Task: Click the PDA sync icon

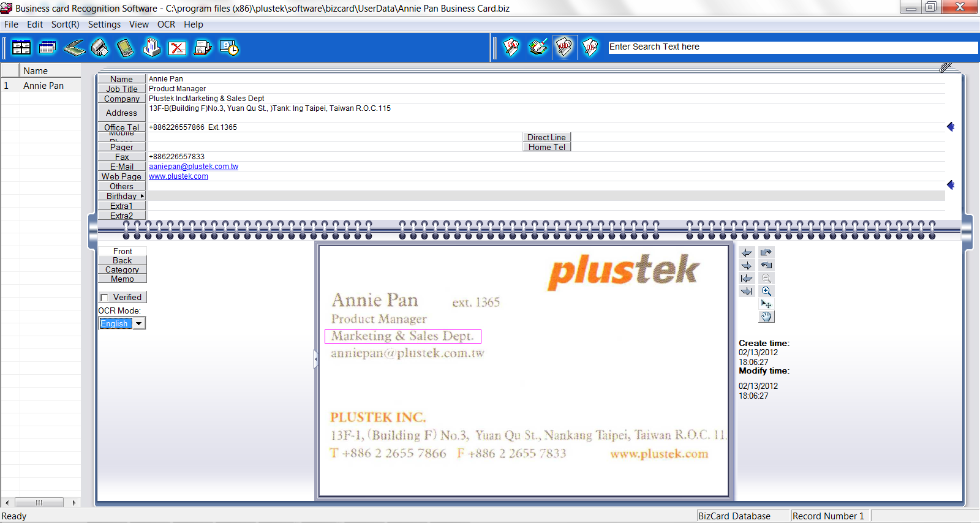Action: [x=126, y=48]
